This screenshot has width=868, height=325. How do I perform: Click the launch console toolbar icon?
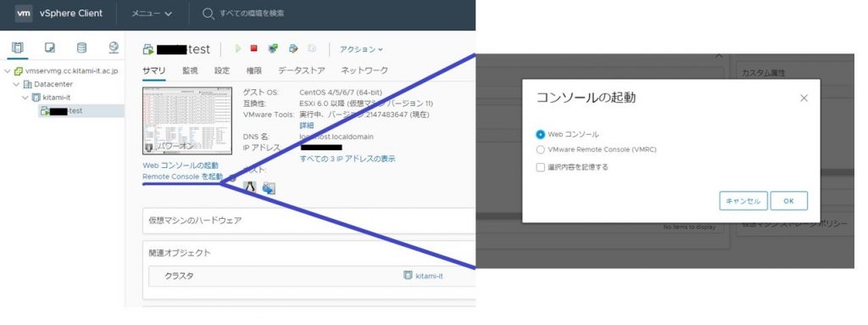coord(273,49)
